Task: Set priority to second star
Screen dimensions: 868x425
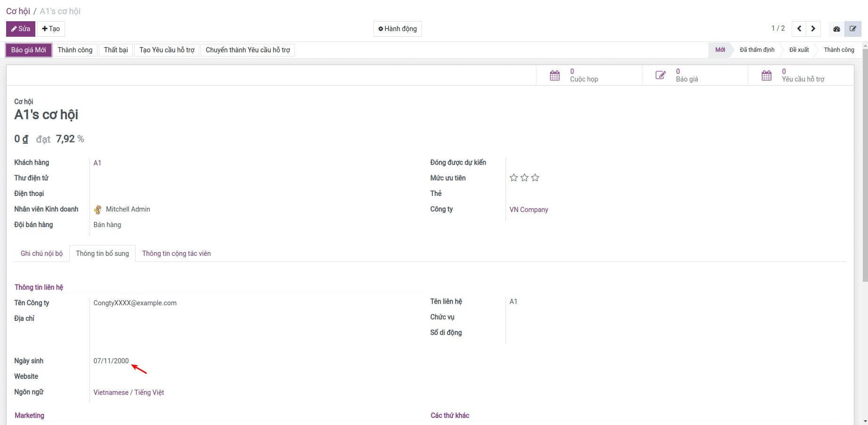Action: click(x=525, y=178)
